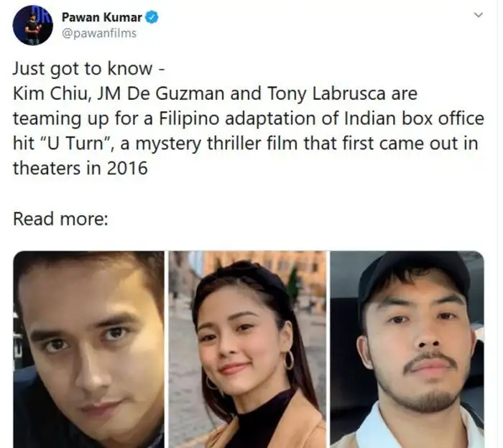
Task: Click the "Just got to know -" line
Action: click(89, 69)
